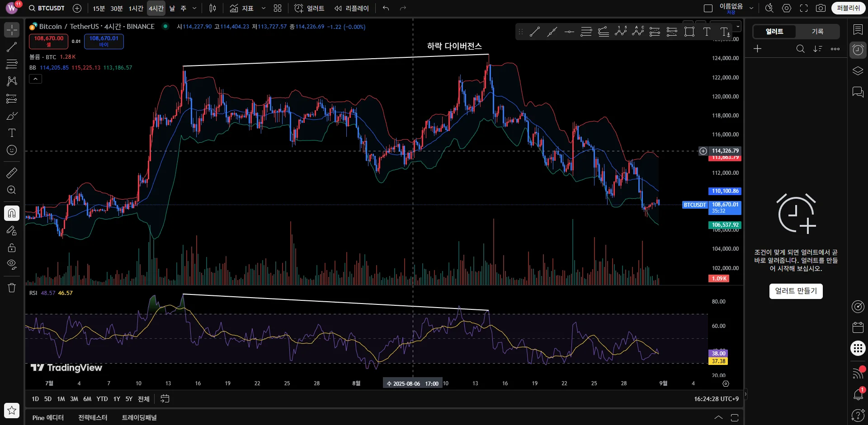This screenshot has width=868, height=425.
Task: Remove drawings with the trash icon
Action: 12,288
